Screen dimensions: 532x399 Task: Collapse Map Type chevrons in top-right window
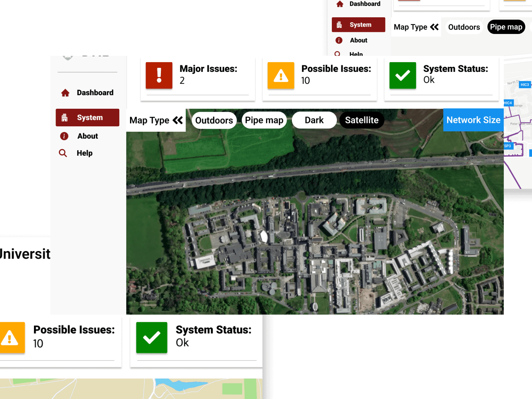point(434,27)
